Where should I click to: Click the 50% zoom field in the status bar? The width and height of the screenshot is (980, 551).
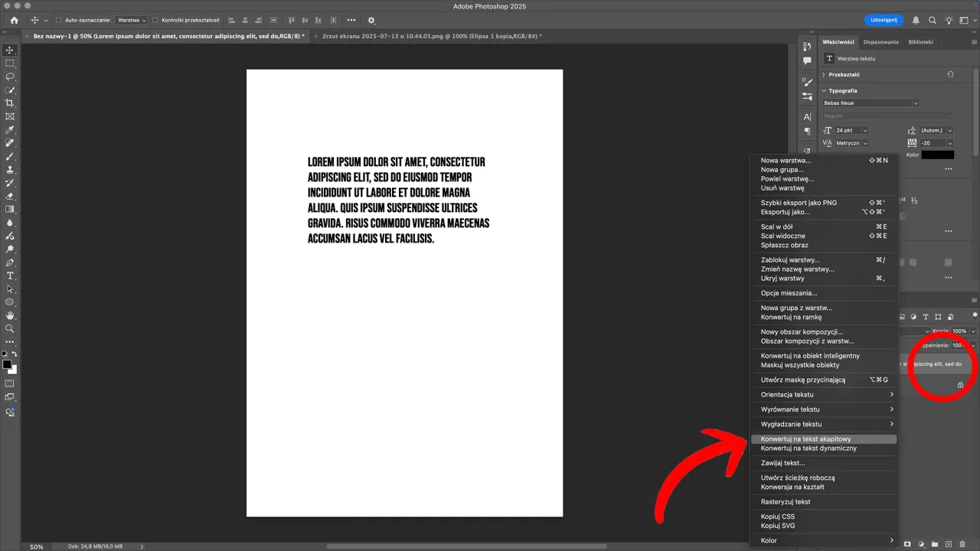click(x=35, y=546)
